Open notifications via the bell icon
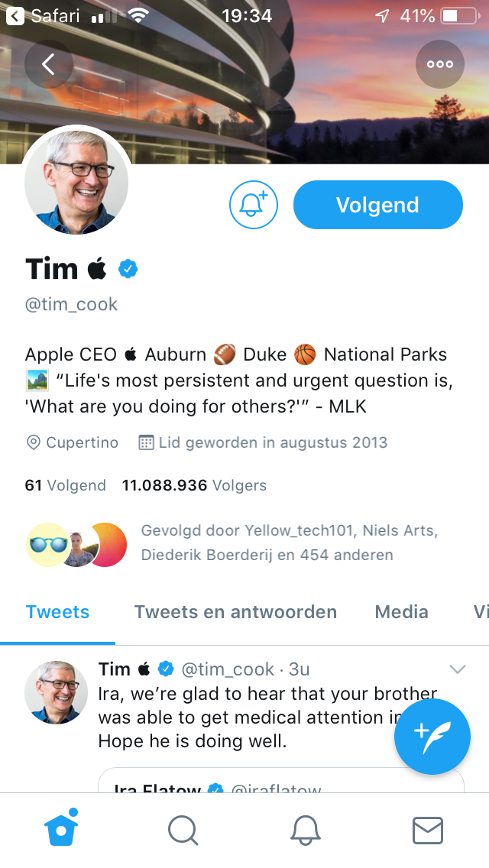Viewport: 489px width, 868px height. (x=306, y=830)
